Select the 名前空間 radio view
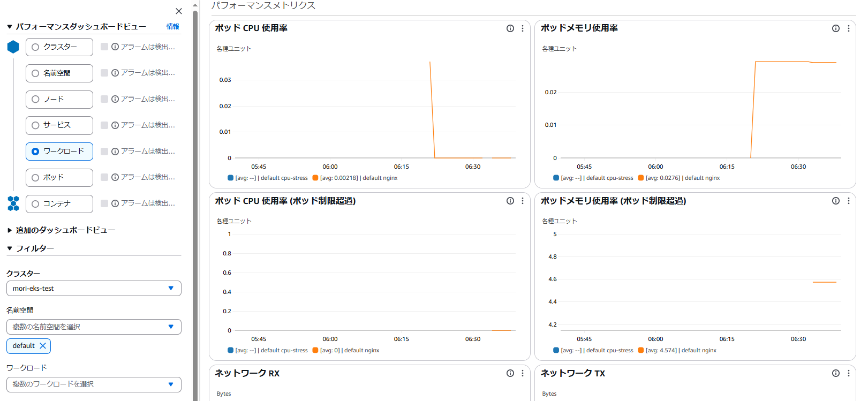The image size is (868, 401). pos(35,73)
